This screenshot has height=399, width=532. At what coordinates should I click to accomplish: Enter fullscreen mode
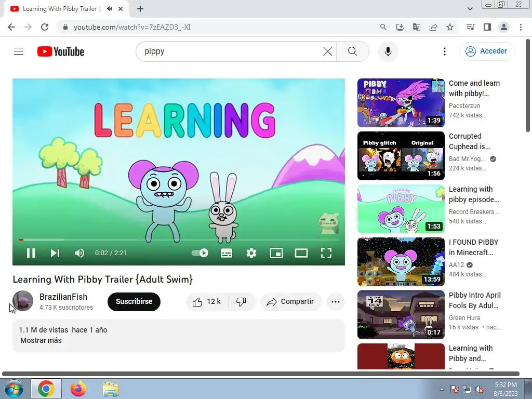pyautogui.click(x=326, y=253)
